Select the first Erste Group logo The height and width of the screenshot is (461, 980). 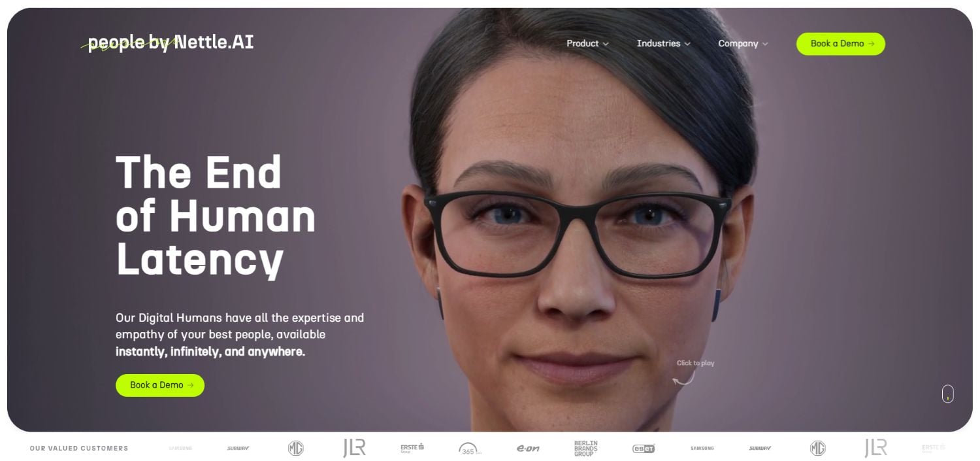tap(412, 448)
